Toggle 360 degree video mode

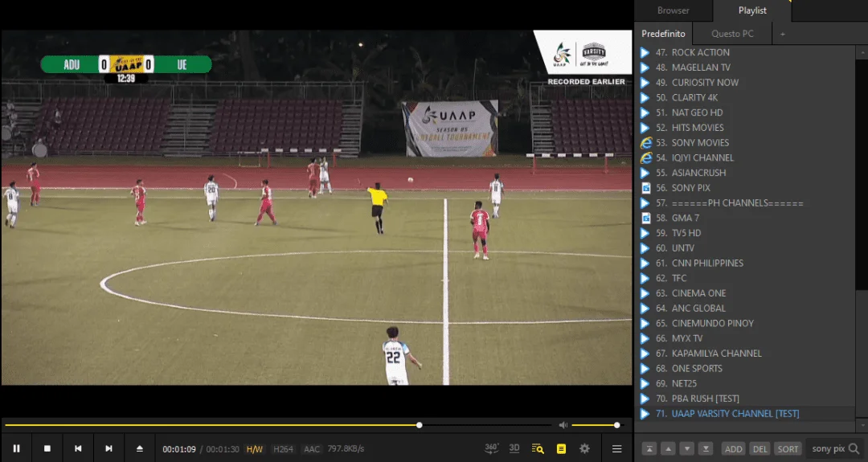491,448
